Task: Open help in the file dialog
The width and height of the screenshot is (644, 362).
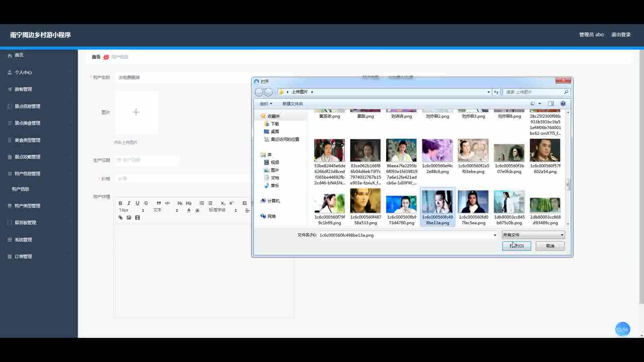Action: [x=563, y=104]
